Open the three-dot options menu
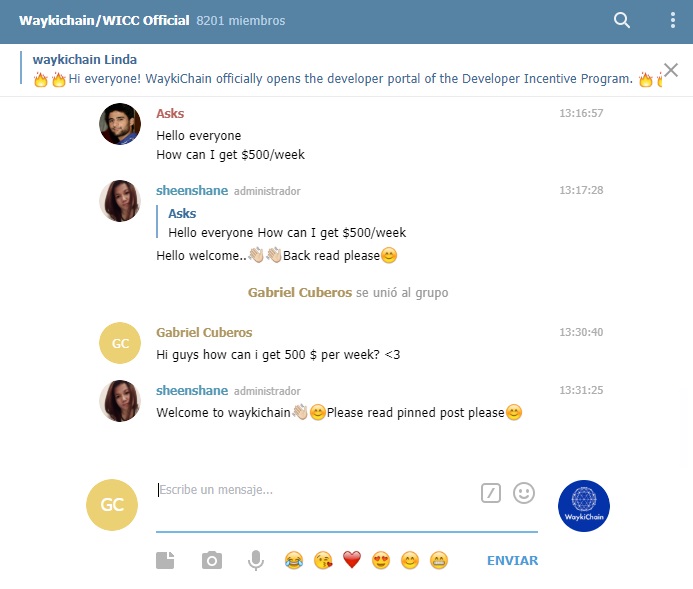 672,20
